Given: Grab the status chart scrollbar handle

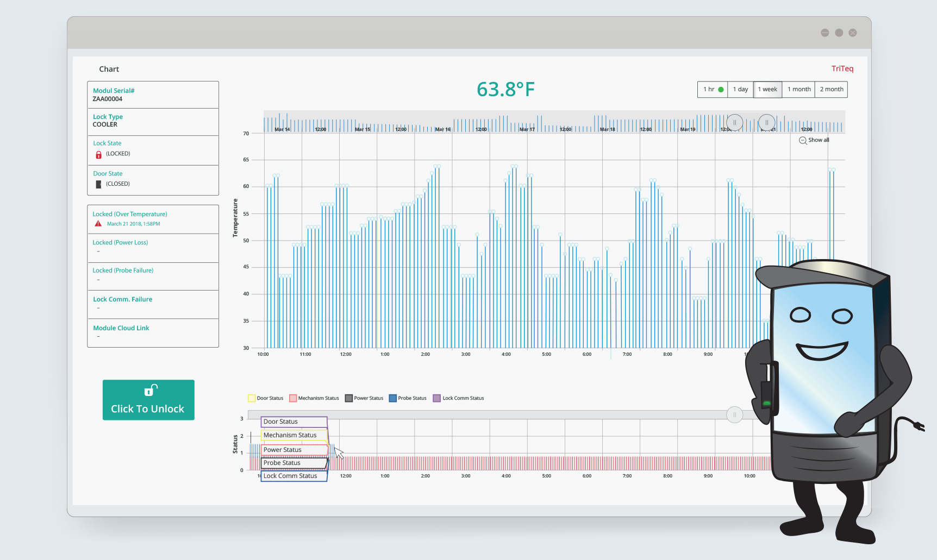Looking at the screenshot, I should click(735, 414).
